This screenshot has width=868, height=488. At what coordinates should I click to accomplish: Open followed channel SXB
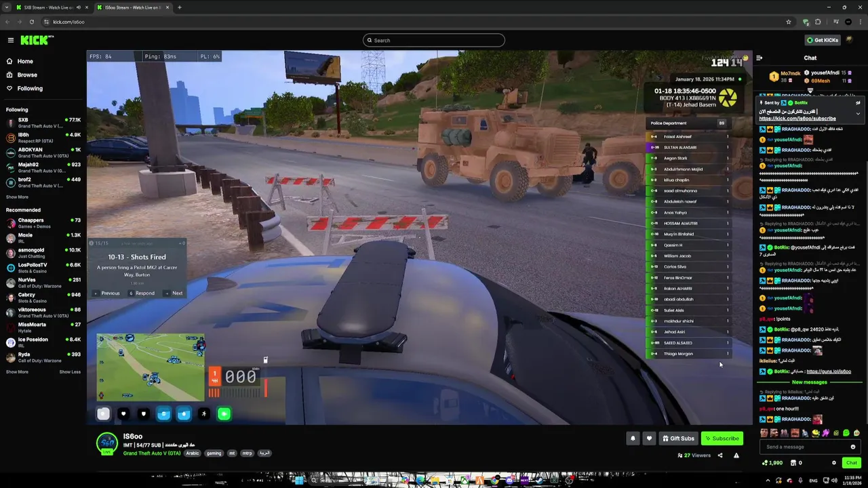point(43,123)
